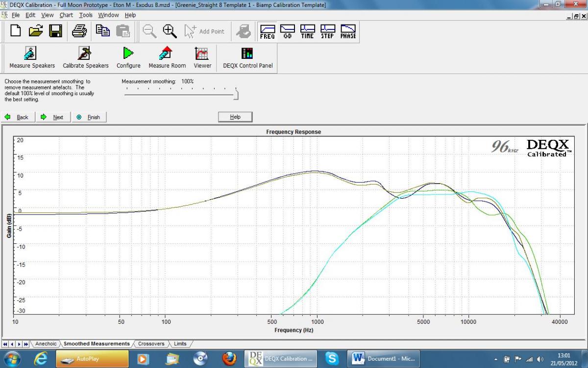Launch Measure Speakers wizard

[x=32, y=58]
